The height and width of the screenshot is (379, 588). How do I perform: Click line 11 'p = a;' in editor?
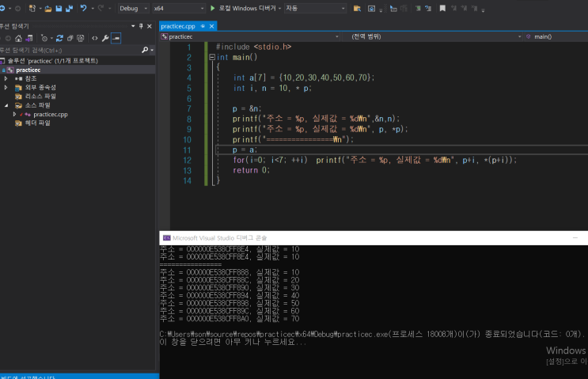coord(245,150)
